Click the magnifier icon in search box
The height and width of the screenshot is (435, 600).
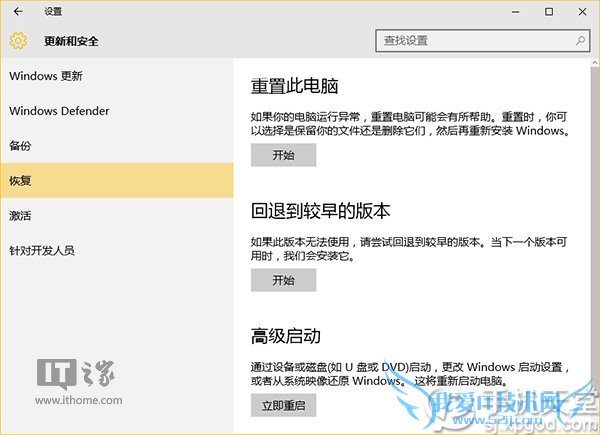pyautogui.click(x=580, y=40)
